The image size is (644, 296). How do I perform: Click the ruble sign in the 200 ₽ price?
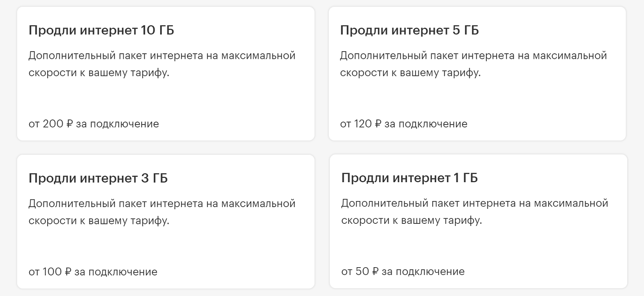[x=70, y=124]
